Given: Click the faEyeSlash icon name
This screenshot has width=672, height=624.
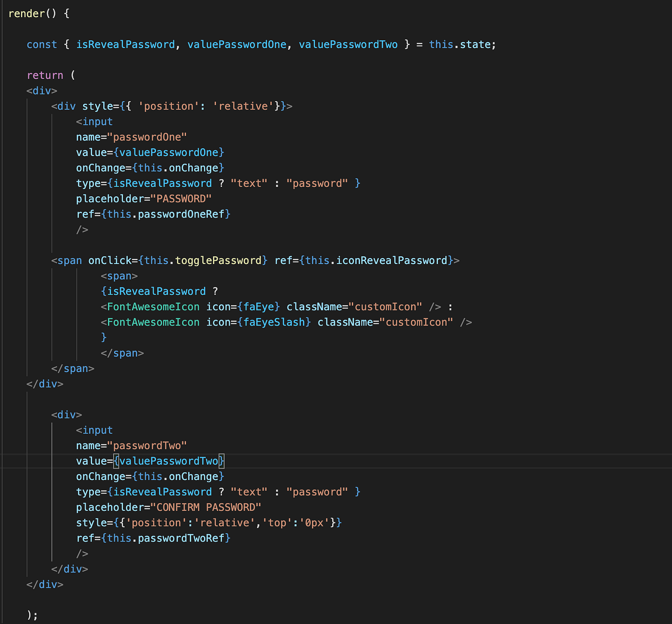Looking at the screenshot, I should pos(274,322).
